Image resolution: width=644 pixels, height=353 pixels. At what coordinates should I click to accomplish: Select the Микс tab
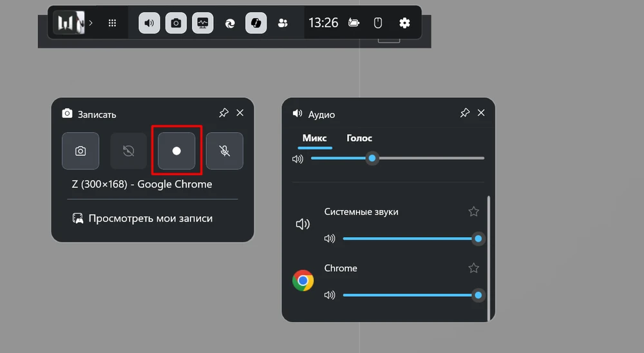(315, 138)
